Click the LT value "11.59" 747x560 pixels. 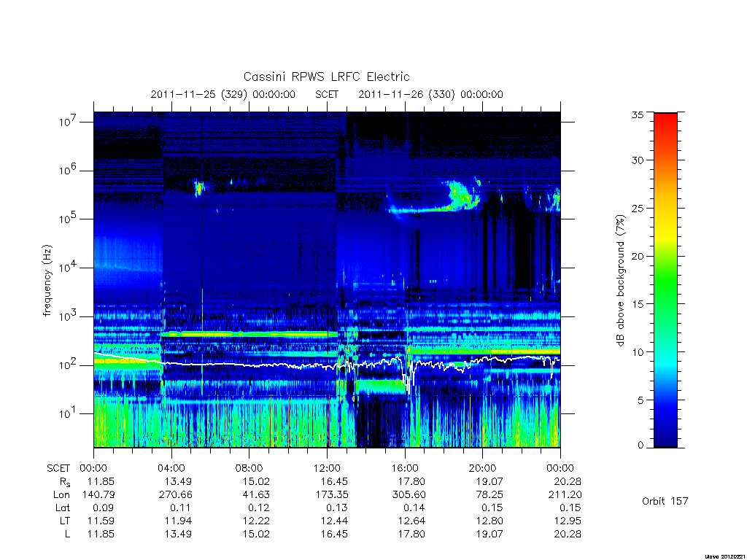coord(101,521)
